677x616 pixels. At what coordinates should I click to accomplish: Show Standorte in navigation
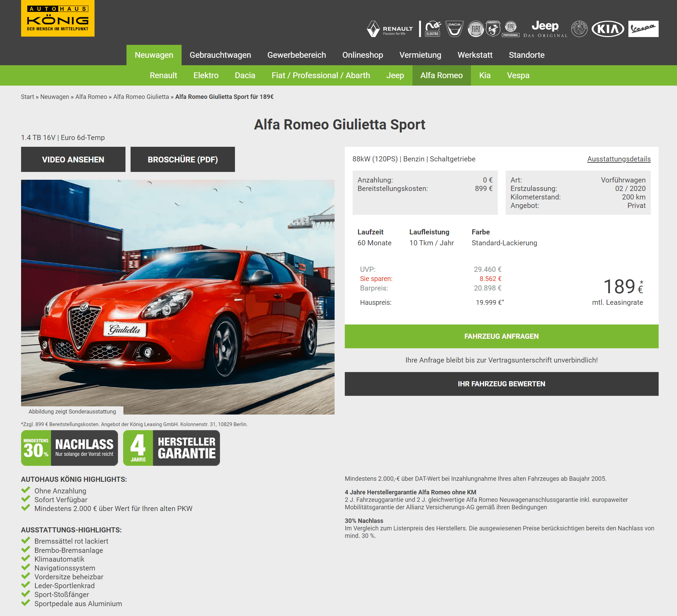[527, 55]
